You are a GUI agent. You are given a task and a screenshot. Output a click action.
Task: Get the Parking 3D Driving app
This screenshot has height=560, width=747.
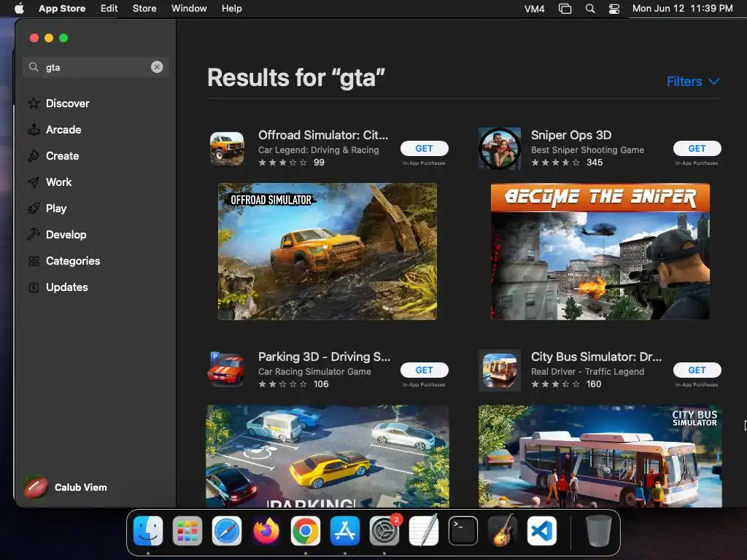pos(424,370)
